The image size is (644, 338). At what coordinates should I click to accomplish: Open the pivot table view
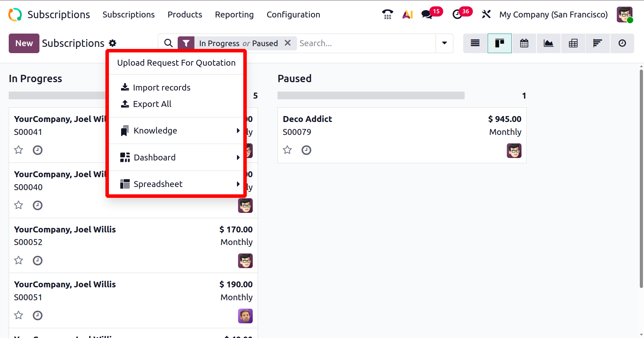click(x=573, y=43)
